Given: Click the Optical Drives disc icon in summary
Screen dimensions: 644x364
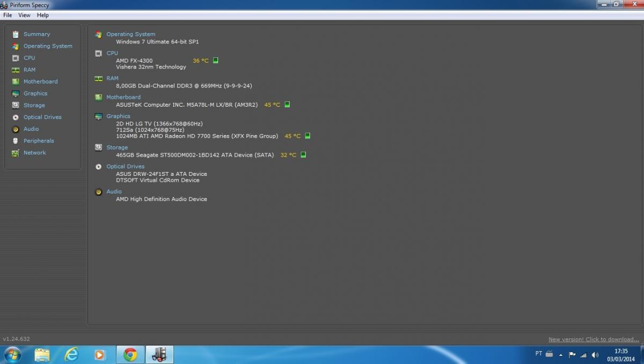Looking at the screenshot, I should [x=98, y=167].
